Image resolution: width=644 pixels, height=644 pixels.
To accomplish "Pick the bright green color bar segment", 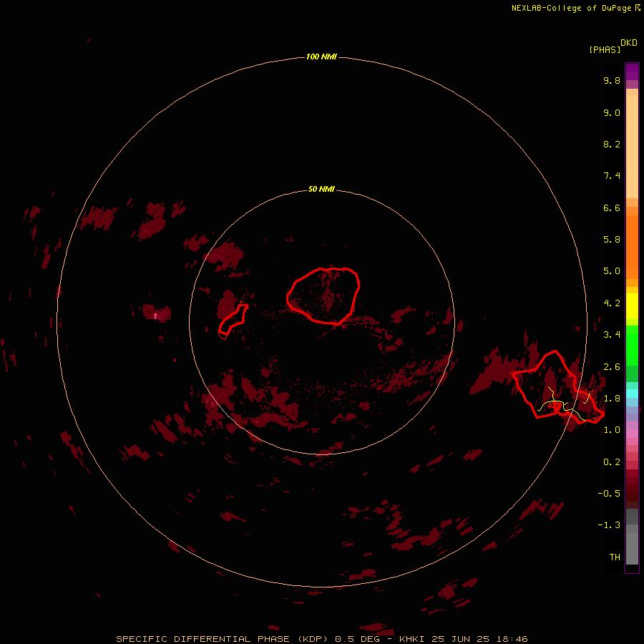I will click(632, 346).
